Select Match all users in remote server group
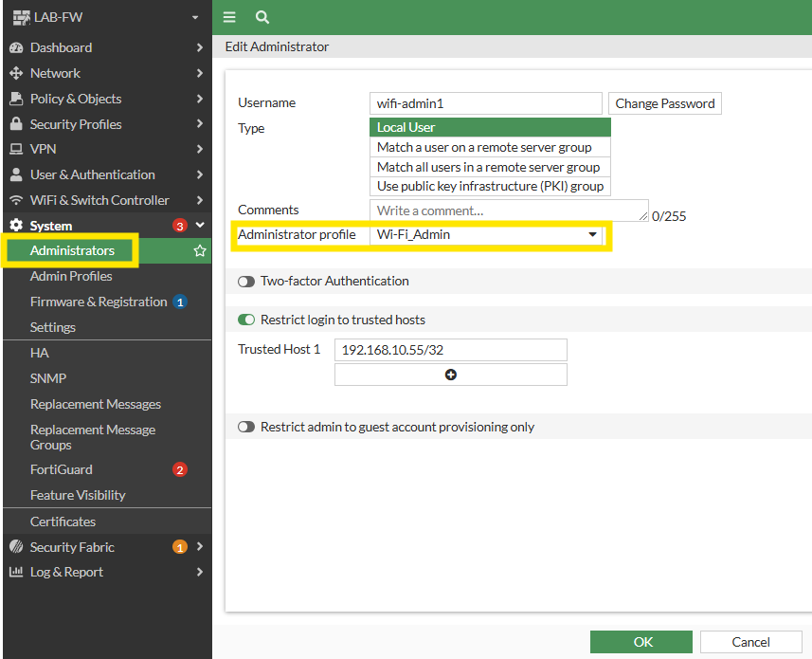 tap(490, 167)
